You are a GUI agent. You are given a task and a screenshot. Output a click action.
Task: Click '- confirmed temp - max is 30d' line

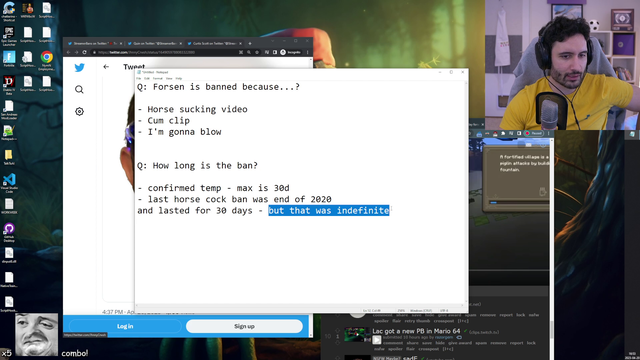[x=213, y=188]
